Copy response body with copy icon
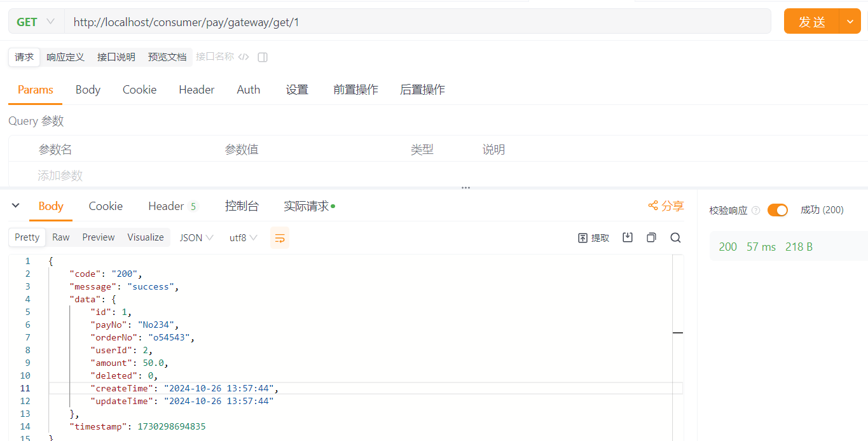The height and width of the screenshot is (441, 868). tap(651, 237)
